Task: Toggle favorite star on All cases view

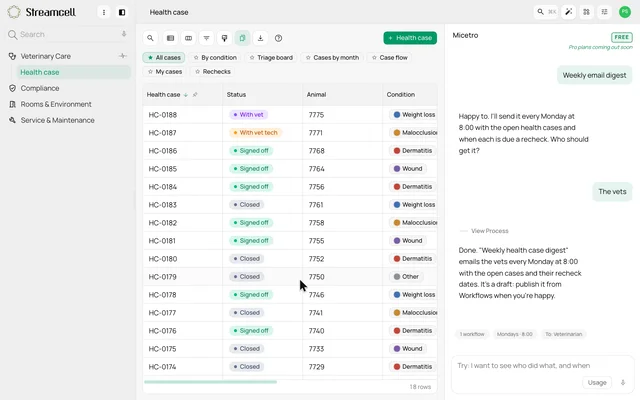Action: [150, 58]
